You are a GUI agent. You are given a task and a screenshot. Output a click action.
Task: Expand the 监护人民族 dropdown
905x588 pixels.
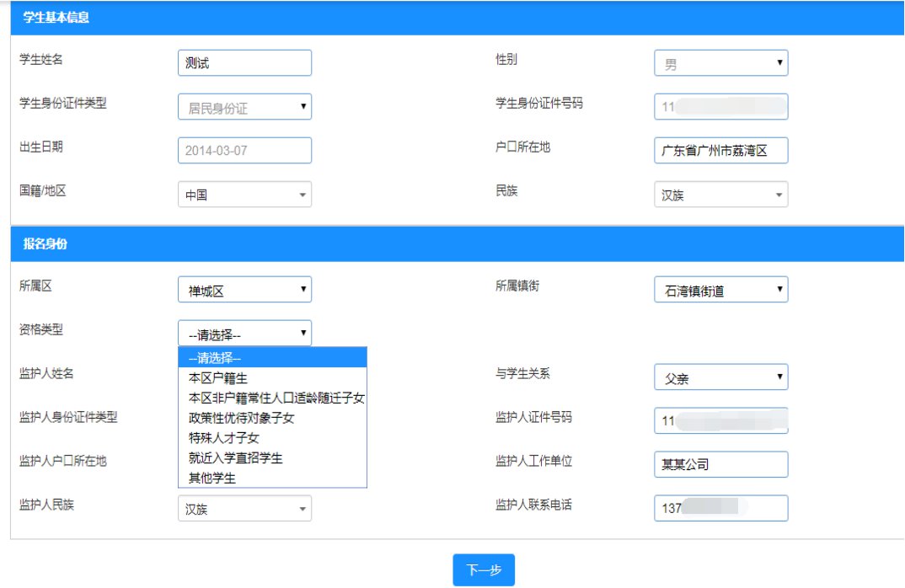[244, 509]
